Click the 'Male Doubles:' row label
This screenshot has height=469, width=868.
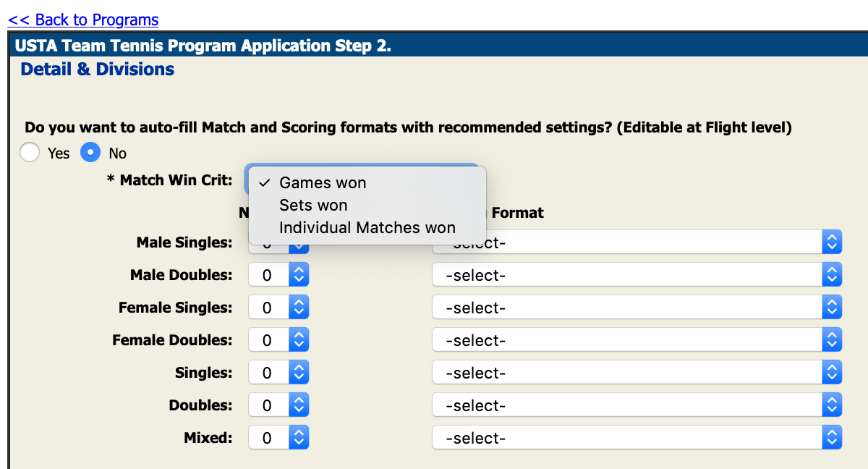(182, 275)
